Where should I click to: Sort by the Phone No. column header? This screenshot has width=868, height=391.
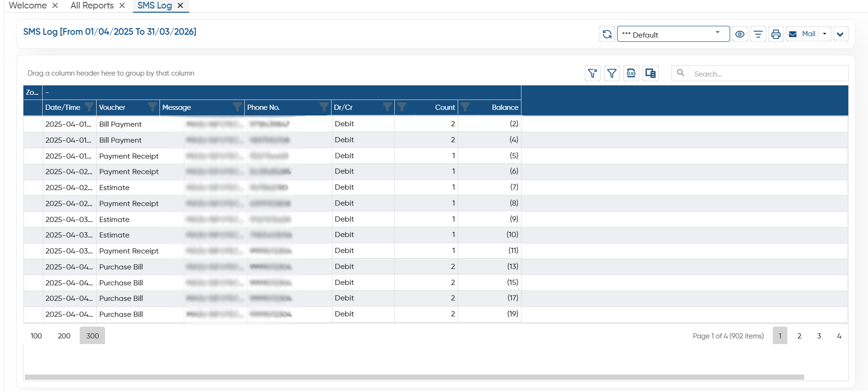264,107
